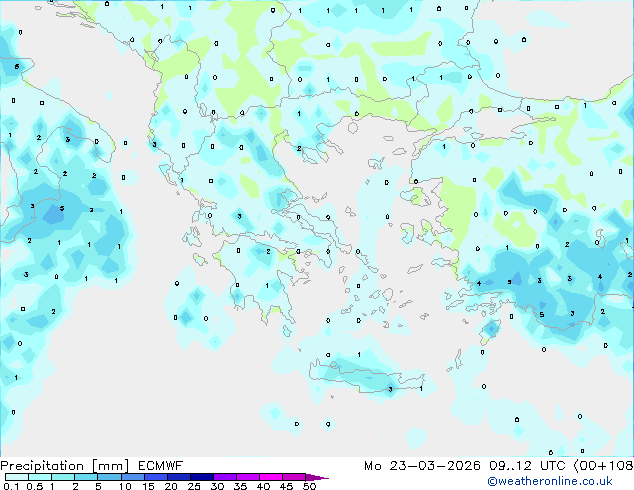The image size is (634, 490).
Task: Click the island of Crete on the map
Action: click(x=366, y=378)
